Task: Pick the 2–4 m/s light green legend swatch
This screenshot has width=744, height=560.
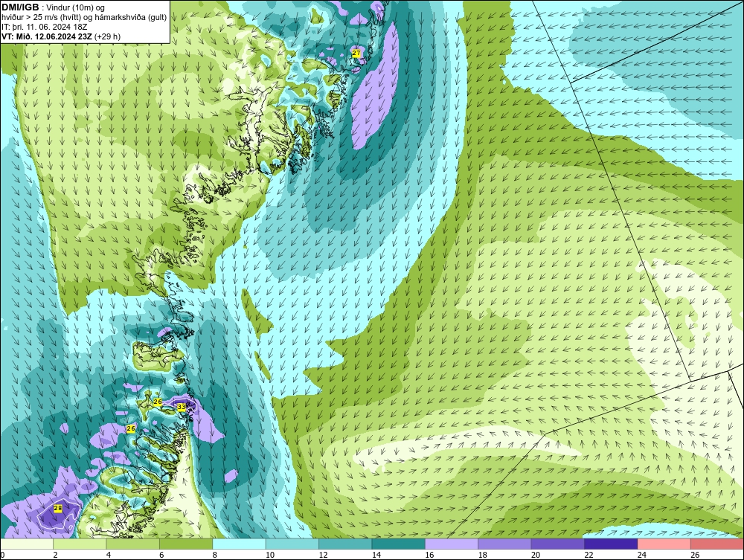Action: [x=80, y=544]
